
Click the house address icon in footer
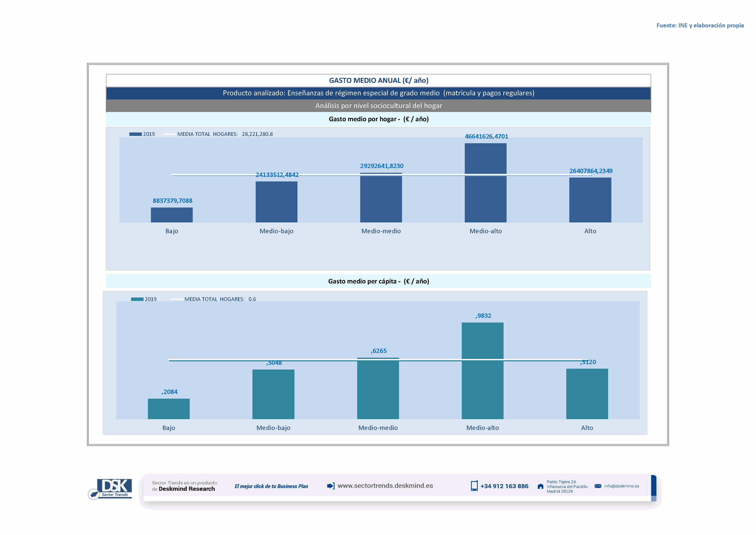click(x=540, y=486)
